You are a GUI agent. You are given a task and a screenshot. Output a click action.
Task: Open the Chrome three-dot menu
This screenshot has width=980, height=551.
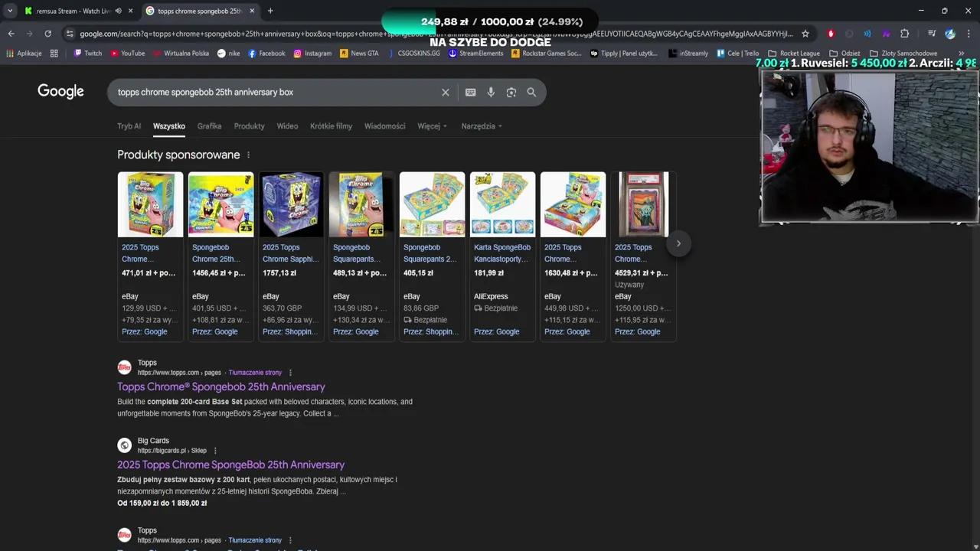point(969,34)
